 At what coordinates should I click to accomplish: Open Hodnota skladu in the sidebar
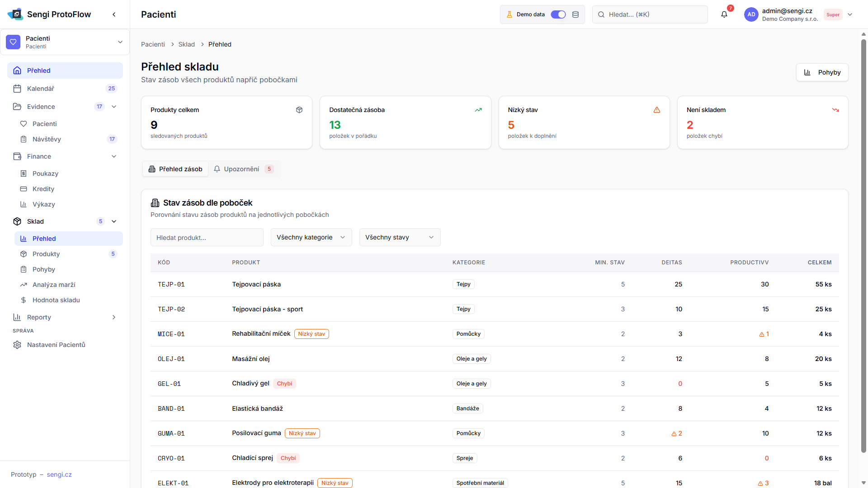point(56,300)
